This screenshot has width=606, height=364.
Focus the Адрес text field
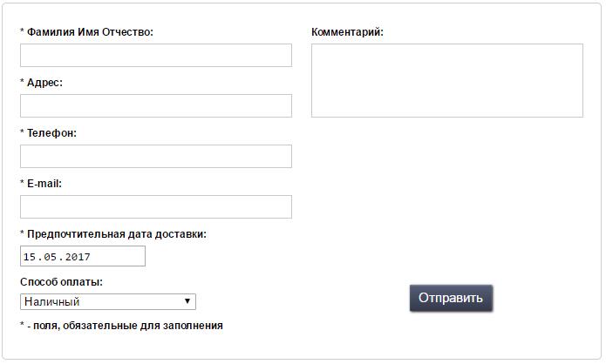click(x=156, y=105)
